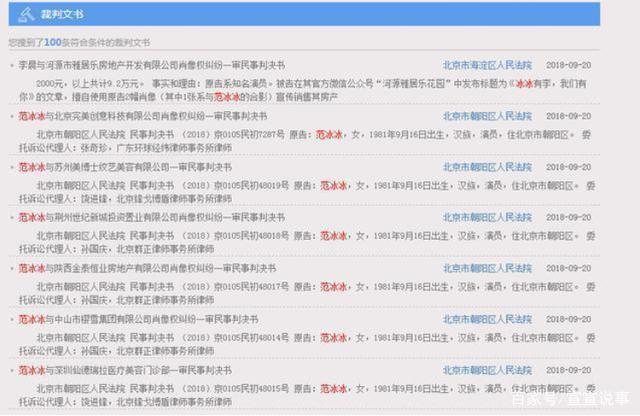Click 北京市朝阳区人民法院 in the 荆州世纪新城 row
The image size is (640, 416).
[487, 218]
